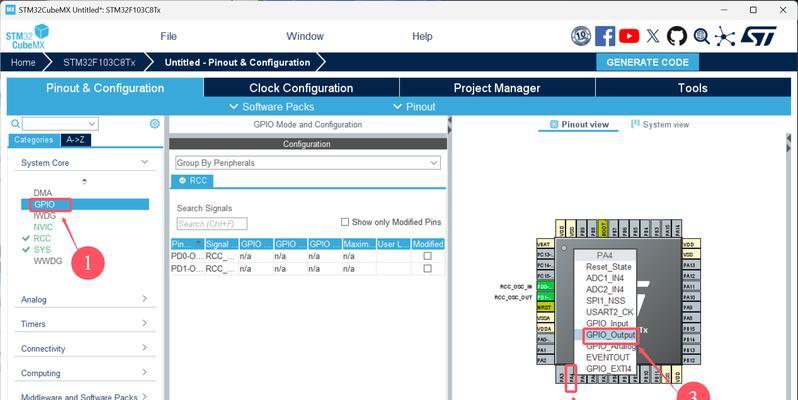This screenshot has width=798, height=400.
Task: Click the magnifier-globe icon beside GitHub
Action: [701, 36]
